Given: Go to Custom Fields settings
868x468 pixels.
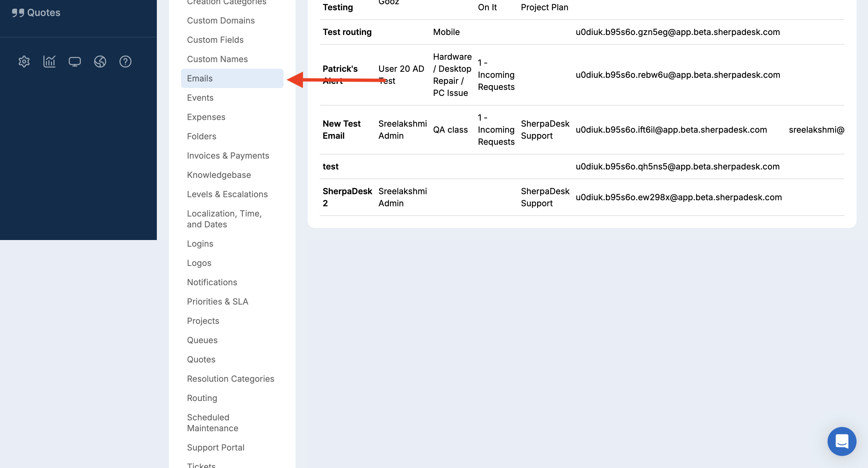Looking at the screenshot, I should point(215,40).
